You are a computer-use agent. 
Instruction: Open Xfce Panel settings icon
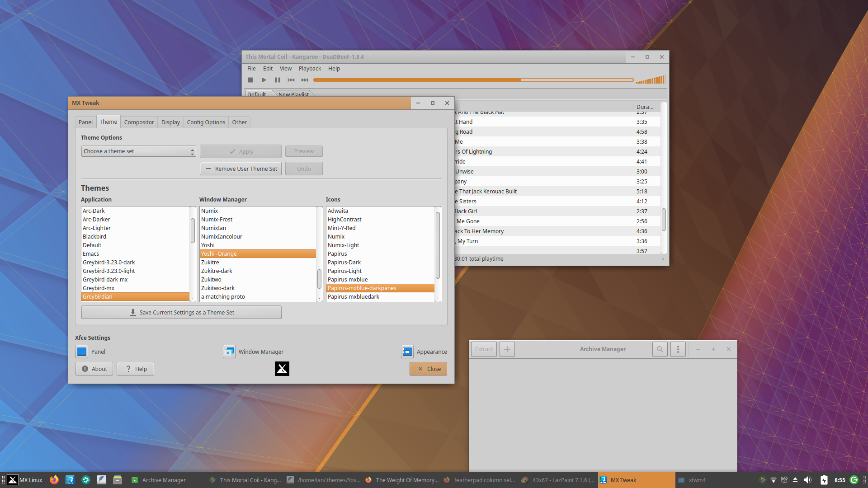coord(82,352)
